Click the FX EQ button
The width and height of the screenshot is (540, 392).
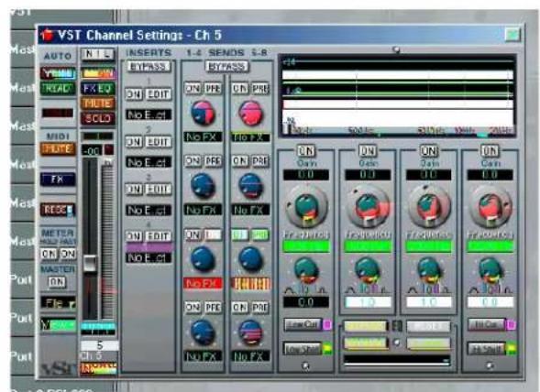tap(98, 89)
